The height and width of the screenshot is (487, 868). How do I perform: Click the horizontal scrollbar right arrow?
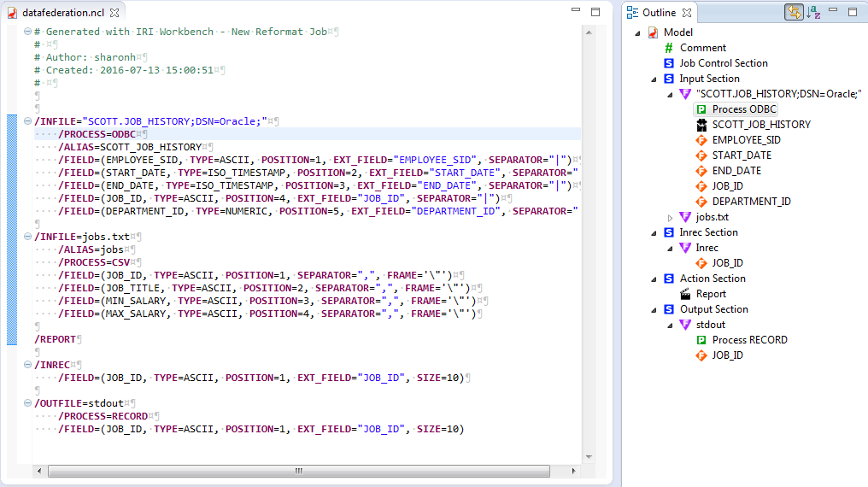573,471
